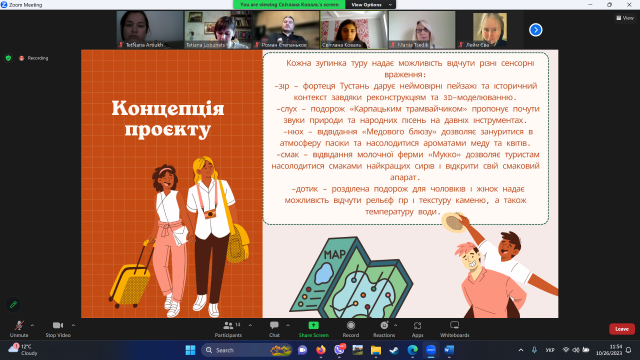This screenshot has width=640, height=360.
Task: Click the slide title Концепція проєкту
Action: [x=168, y=119]
